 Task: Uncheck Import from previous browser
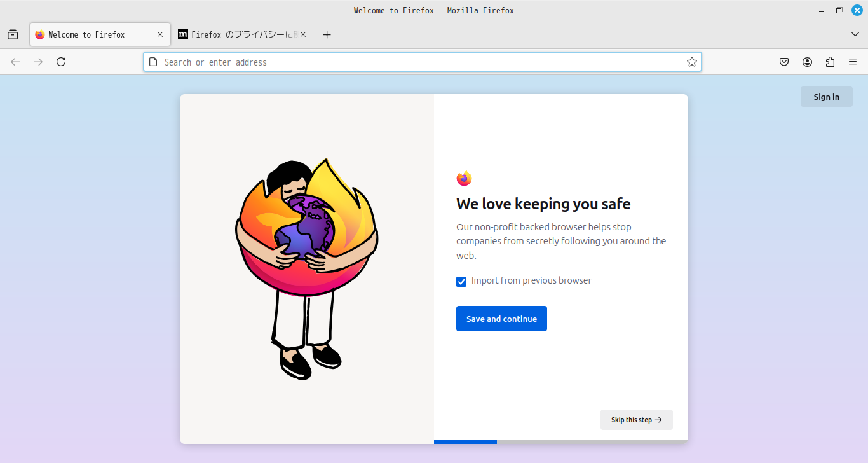[x=461, y=282]
